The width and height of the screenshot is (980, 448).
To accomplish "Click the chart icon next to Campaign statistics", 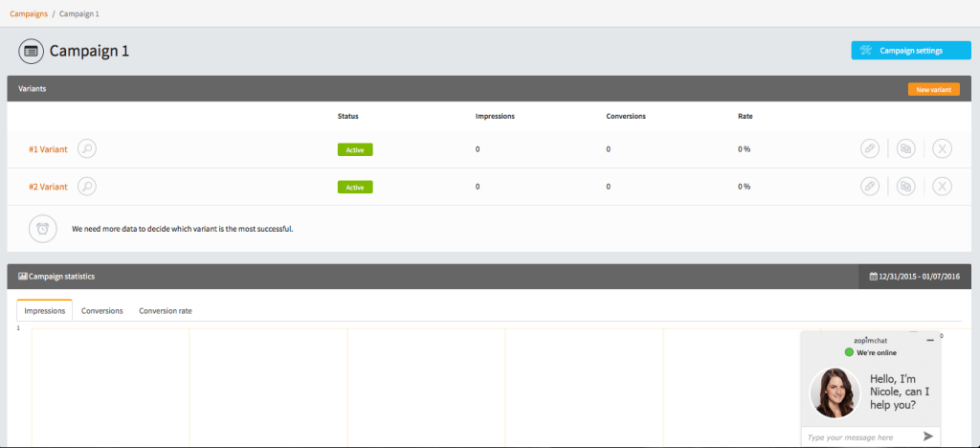I will point(23,276).
